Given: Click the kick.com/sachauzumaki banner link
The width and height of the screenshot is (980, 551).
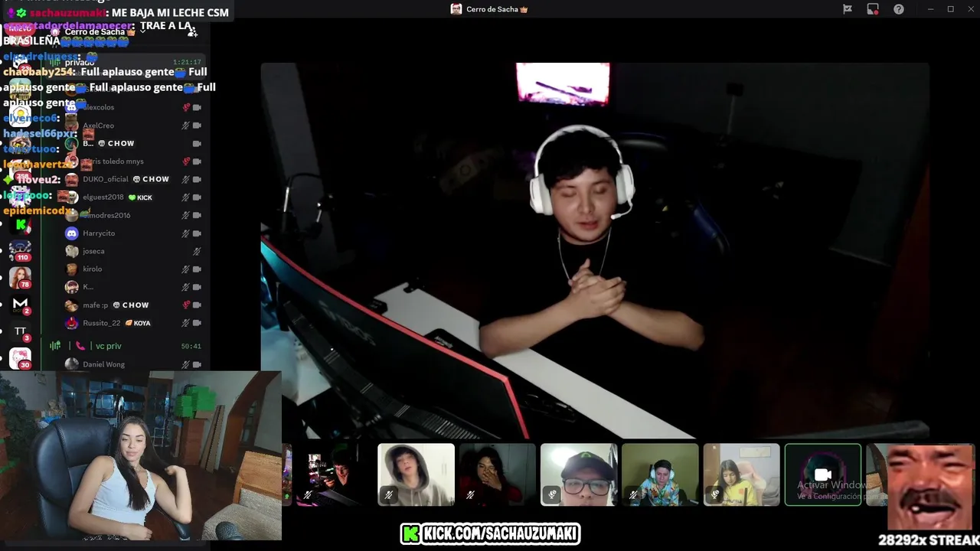Looking at the screenshot, I should pyautogui.click(x=490, y=534).
